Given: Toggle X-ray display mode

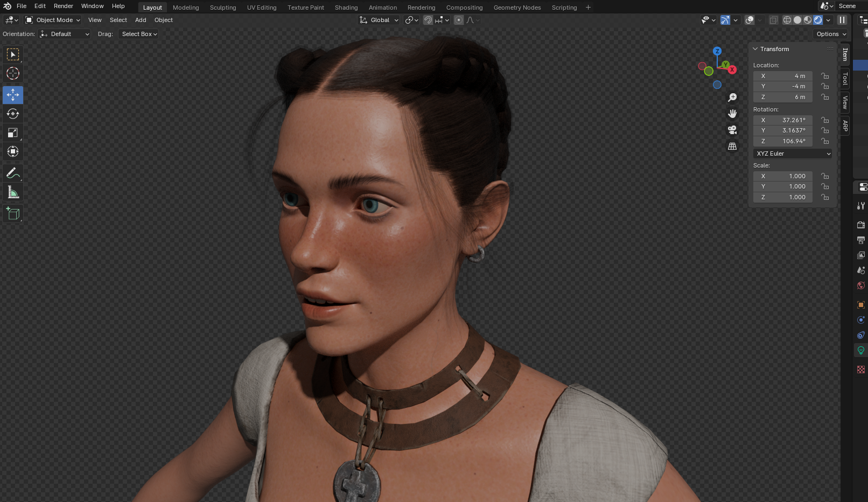Looking at the screenshot, I should coord(773,20).
